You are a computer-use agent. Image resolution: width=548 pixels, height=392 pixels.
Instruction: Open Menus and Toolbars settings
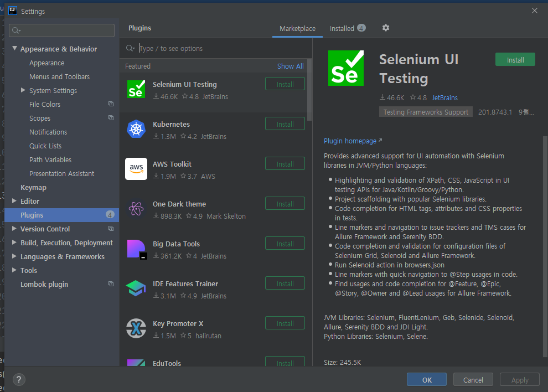tap(59, 76)
